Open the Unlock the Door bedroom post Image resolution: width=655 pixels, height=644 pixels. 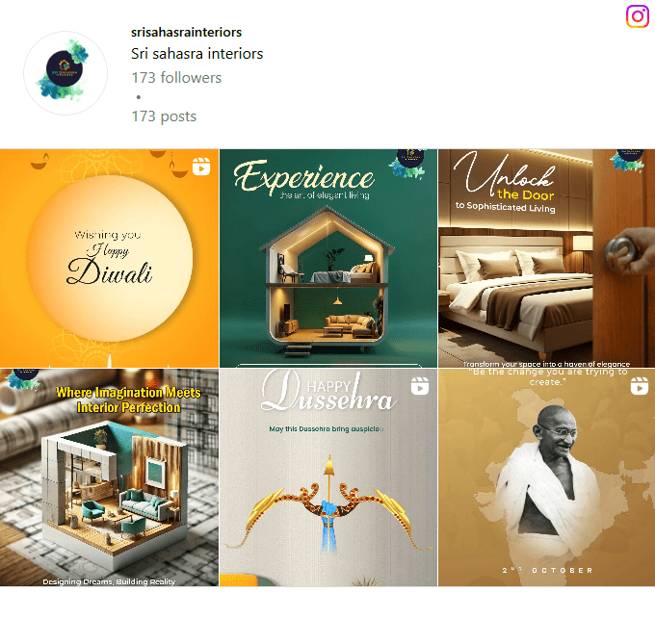pos(547,258)
